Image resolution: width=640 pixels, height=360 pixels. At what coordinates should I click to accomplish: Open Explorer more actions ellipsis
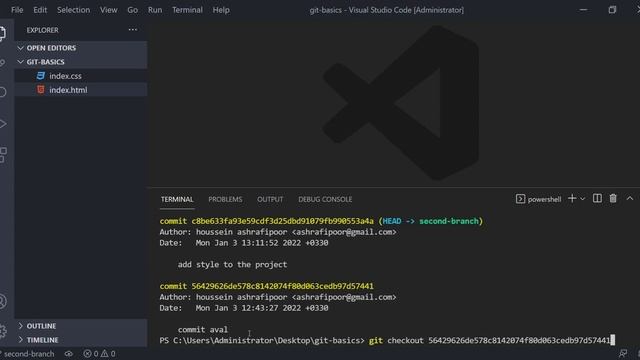[x=133, y=30]
